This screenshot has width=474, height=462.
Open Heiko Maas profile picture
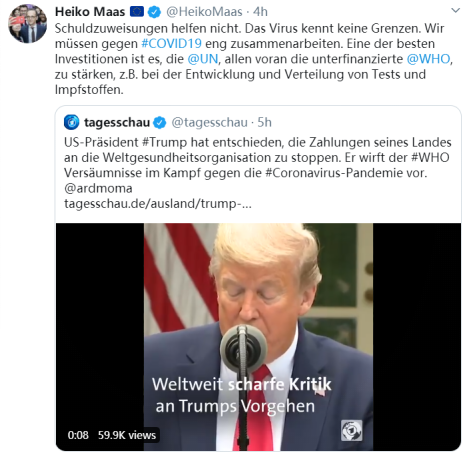click(27, 24)
